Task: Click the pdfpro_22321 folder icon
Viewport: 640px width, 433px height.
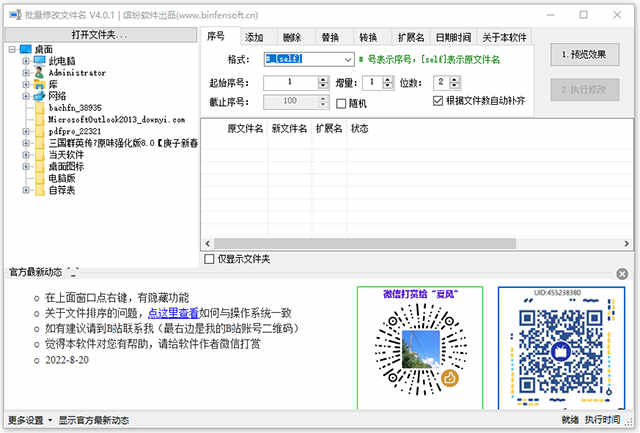Action: pyautogui.click(x=40, y=131)
